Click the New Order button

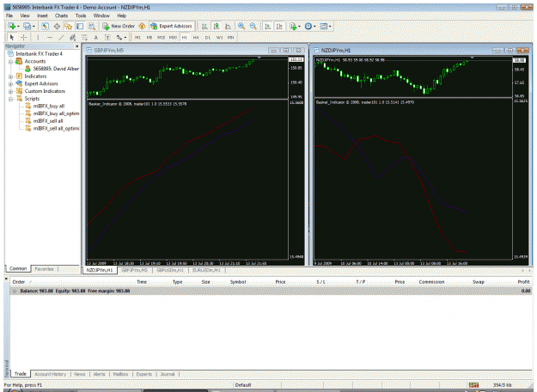(x=119, y=26)
